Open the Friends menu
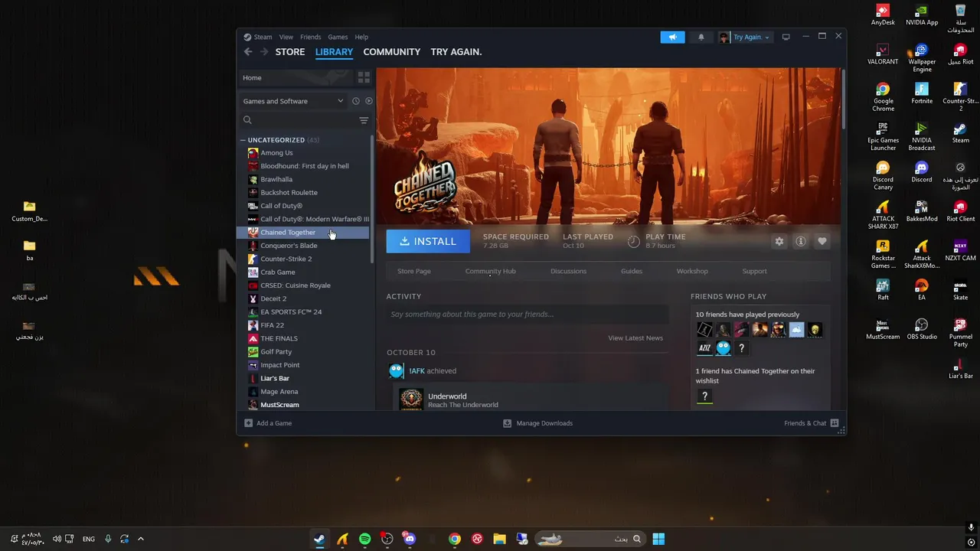The width and height of the screenshot is (980, 551). [311, 37]
